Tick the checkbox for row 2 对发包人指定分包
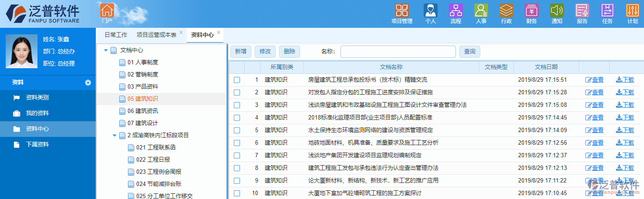The width and height of the screenshot is (644, 199). [x=237, y=93]
